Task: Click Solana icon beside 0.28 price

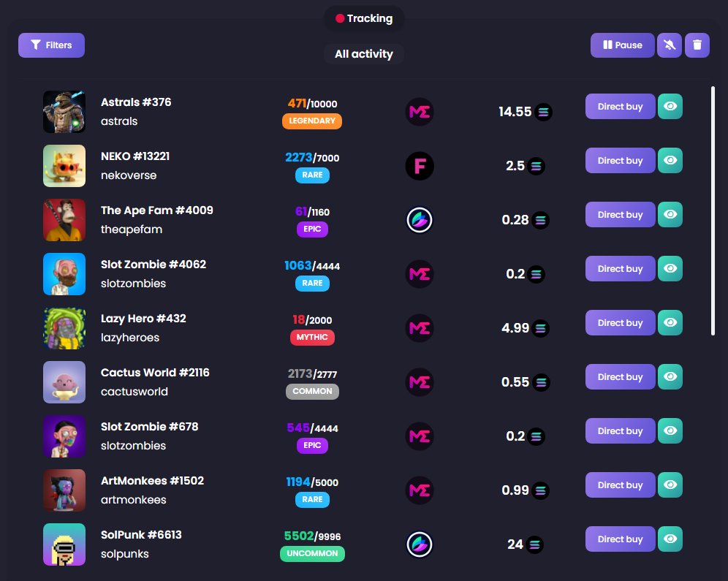Action: pos(540,220)
